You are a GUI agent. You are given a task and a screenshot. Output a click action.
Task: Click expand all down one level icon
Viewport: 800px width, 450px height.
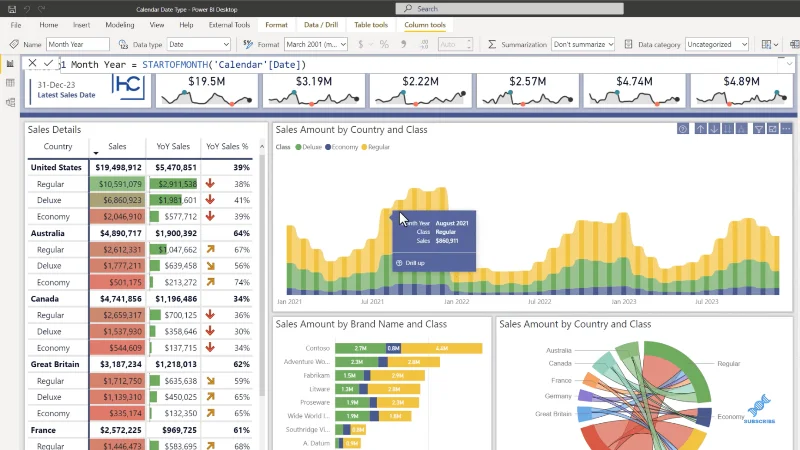[x=742, y=129]
